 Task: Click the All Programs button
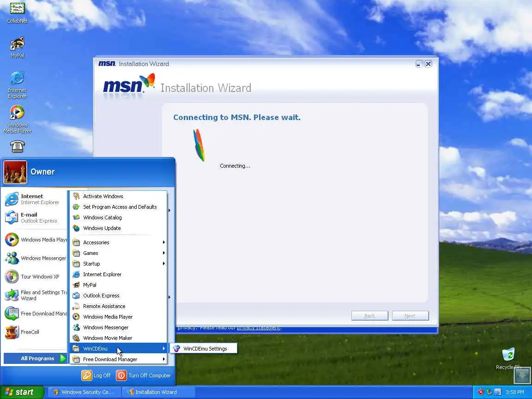click(x=35, y=358)
